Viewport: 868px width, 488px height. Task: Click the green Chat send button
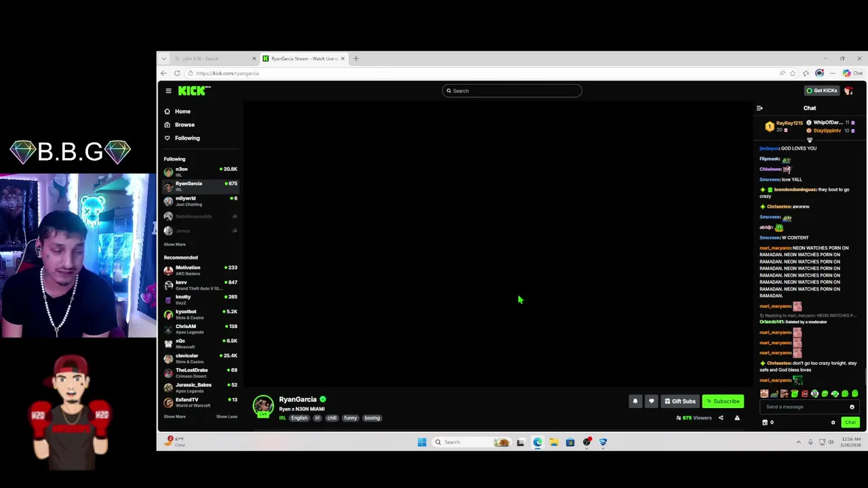pyautogui.click(x=850, y=423)
